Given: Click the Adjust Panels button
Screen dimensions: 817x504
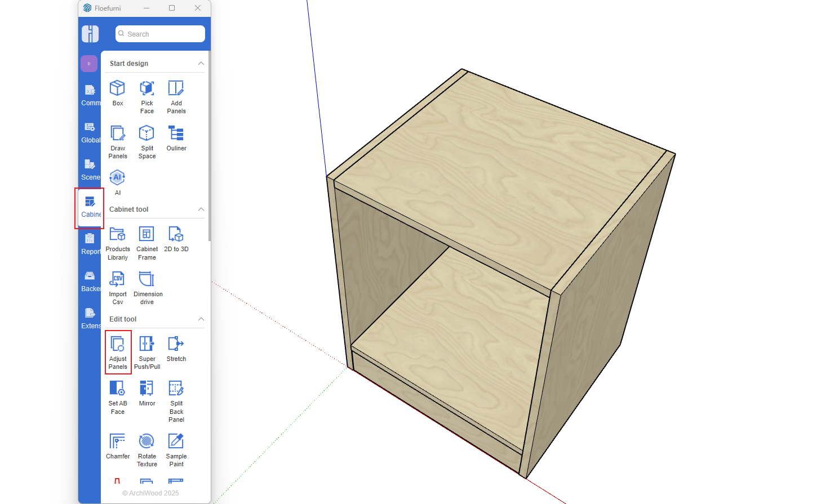Looking at the screenshot, I should 118,352.
